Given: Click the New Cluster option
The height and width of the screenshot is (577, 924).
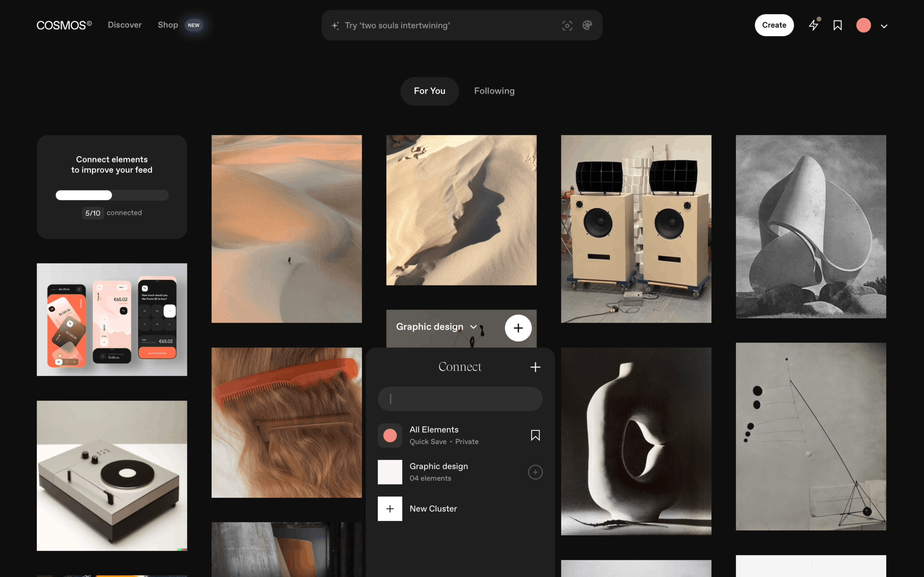Looking at the screenshot, I should click(433, 509).
